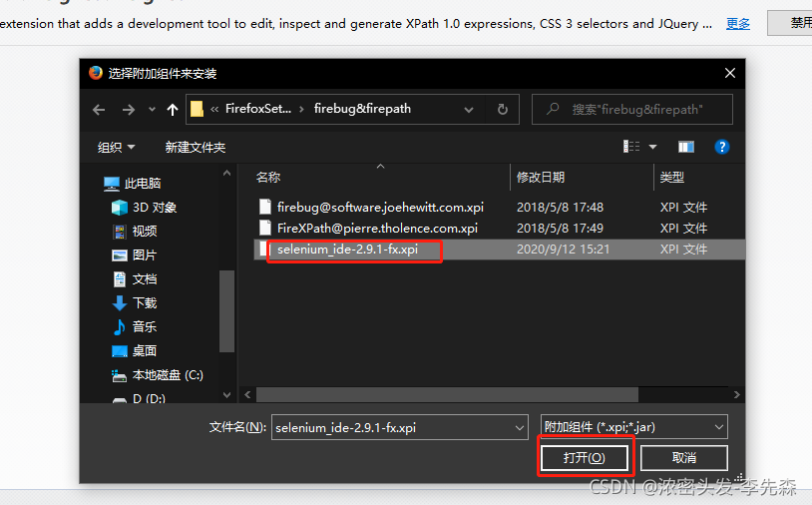The width and height of the screenshot is (812, 505).
Task: Click the FireXPath xpi file icon
Action: [x=265, y=228]
